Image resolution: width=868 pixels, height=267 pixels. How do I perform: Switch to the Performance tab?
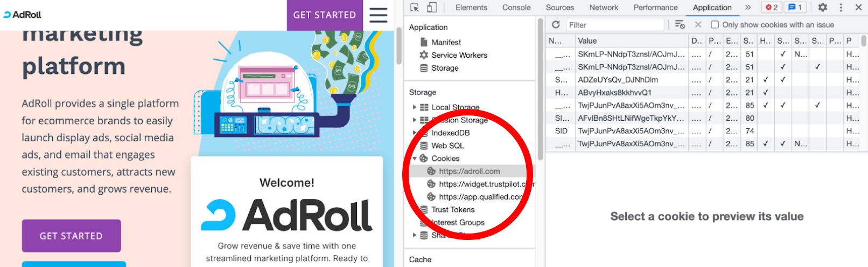pyautogui.click(x=655, y=8)
